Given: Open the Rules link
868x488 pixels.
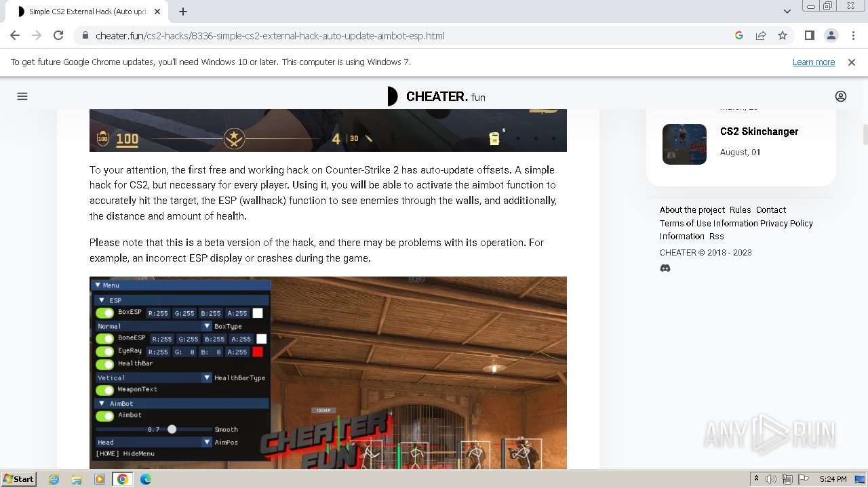Looking at the screenshot, I should [x=740, y=209].
